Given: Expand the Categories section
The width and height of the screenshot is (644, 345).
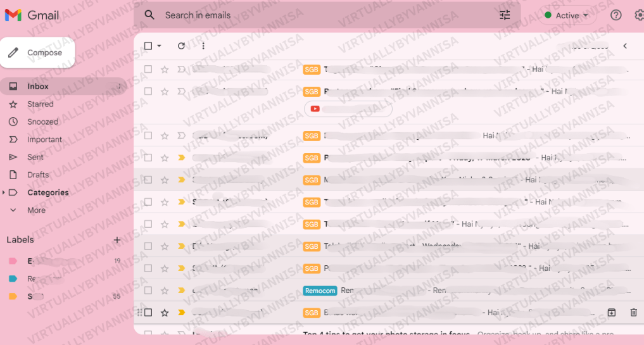Looking at the screenshot, I should pos(4,192).
